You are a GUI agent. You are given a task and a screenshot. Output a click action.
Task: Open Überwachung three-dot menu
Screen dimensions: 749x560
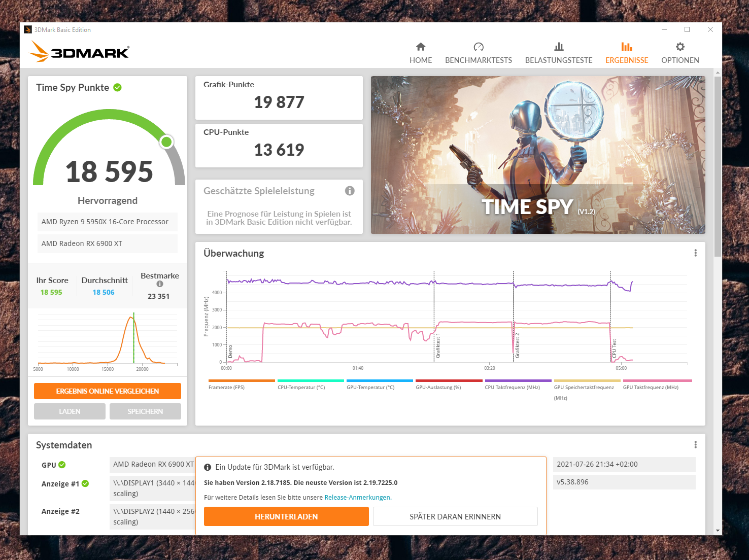[695, 253]
